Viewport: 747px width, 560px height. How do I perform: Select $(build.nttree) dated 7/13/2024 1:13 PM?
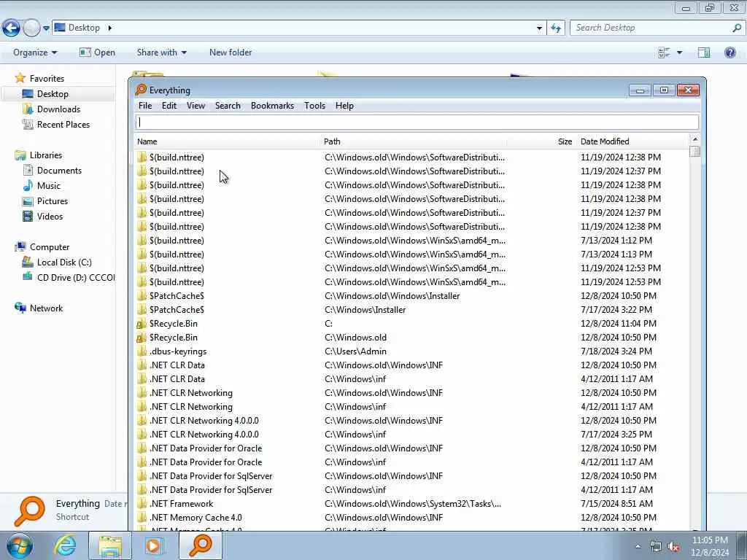(412, 254)
